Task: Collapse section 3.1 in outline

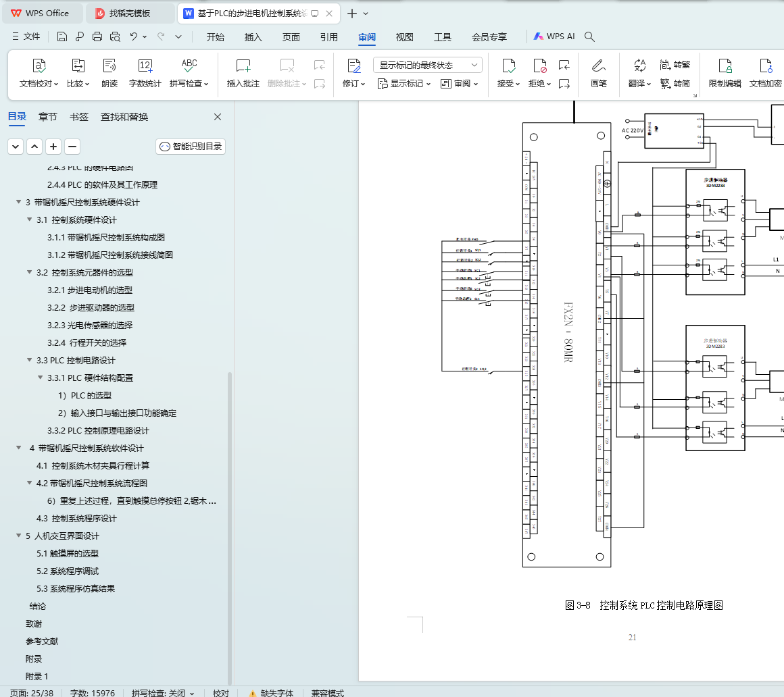Action: tap(30, 220)
